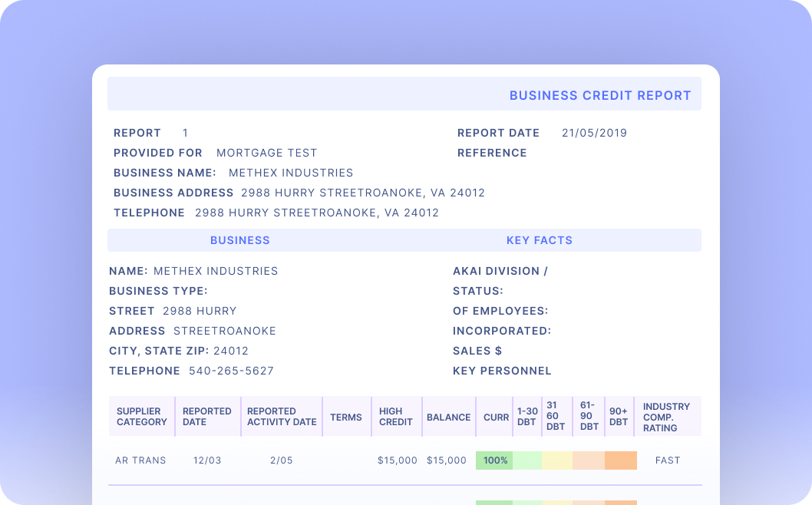The image size is (812, 505).
Task: Click the High Credit column header
Action: [395, 417]
